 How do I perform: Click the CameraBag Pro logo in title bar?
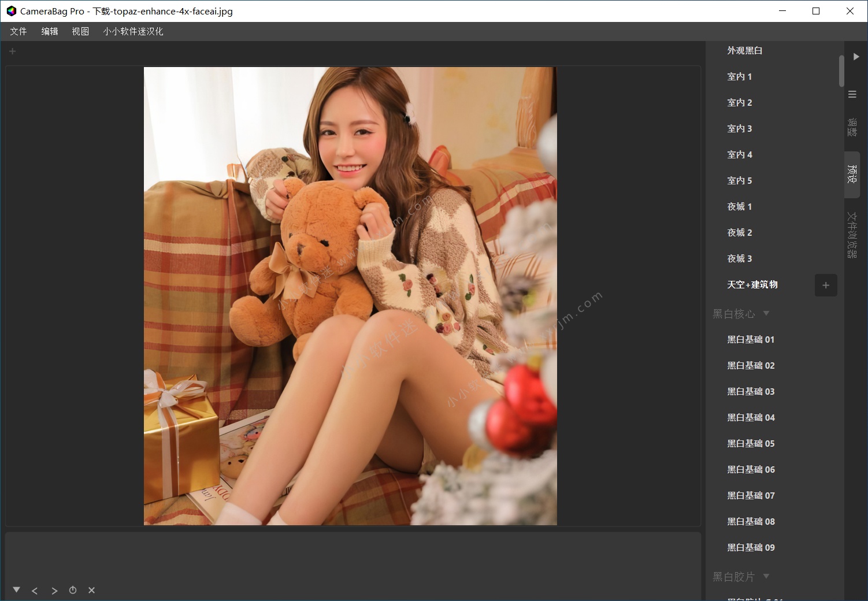[x=11, y=11]
